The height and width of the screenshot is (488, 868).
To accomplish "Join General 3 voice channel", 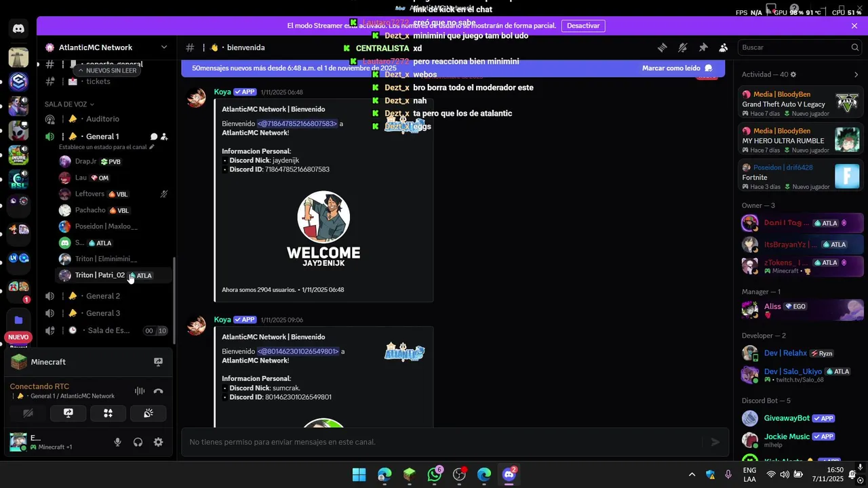I will tap(103, 313).
